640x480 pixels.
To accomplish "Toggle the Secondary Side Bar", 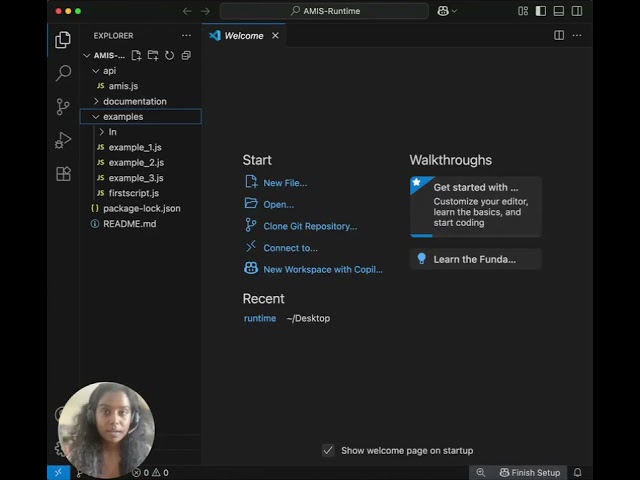I will (577, 11).
